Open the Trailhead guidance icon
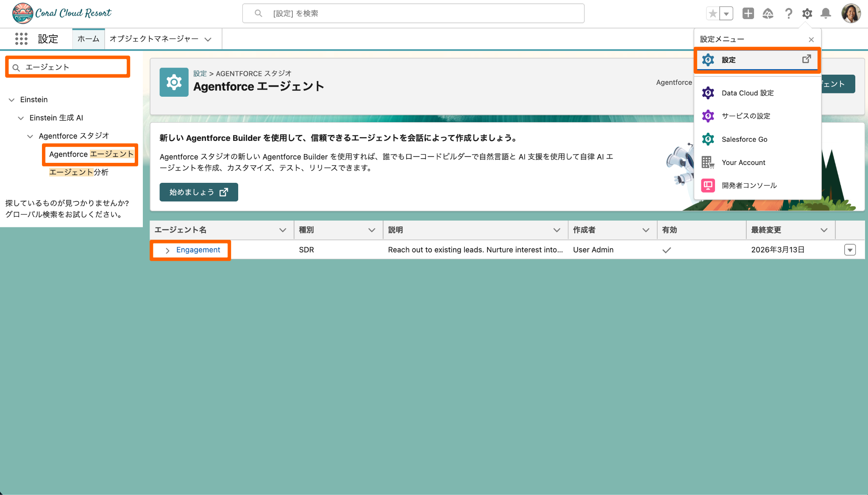 [x=768, y=14]
